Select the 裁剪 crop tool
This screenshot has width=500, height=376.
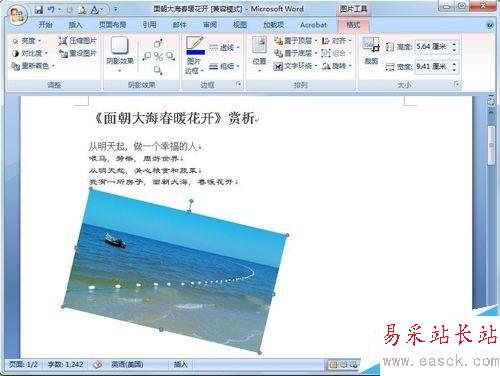[x=371, y=51]
